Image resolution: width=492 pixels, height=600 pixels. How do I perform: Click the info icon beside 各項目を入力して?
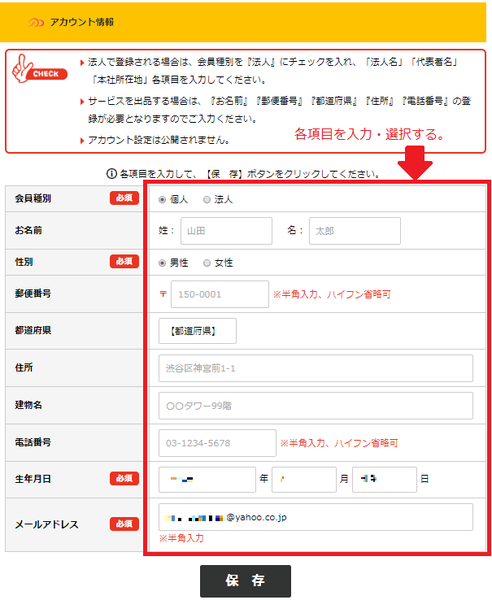pos(111,174)
